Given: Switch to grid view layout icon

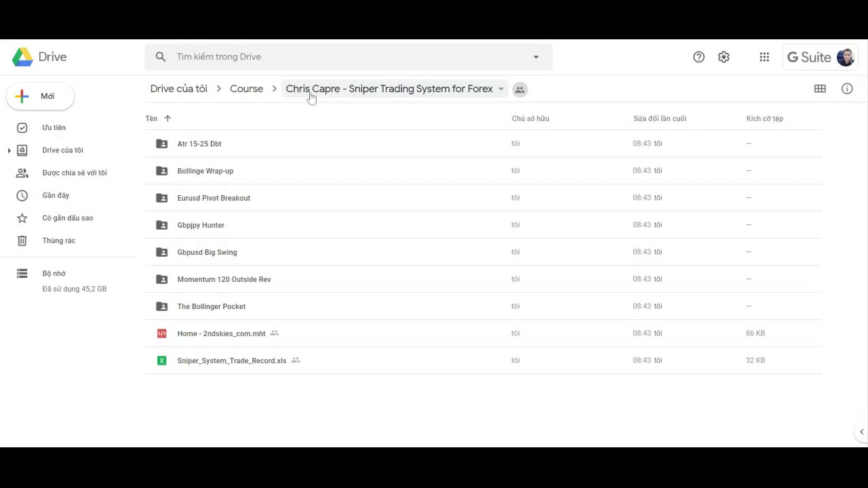Looking at the screenshot, I should click(x=820, y=89).
